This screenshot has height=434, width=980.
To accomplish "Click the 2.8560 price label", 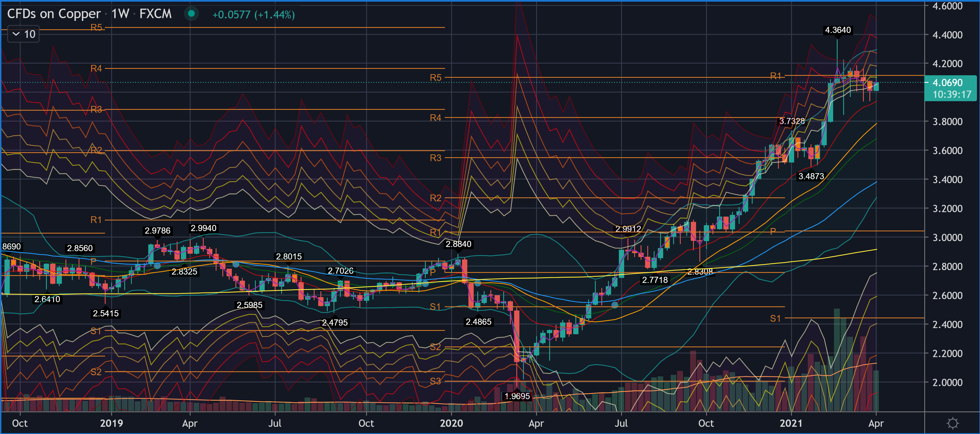I will [x=80, y=248].
